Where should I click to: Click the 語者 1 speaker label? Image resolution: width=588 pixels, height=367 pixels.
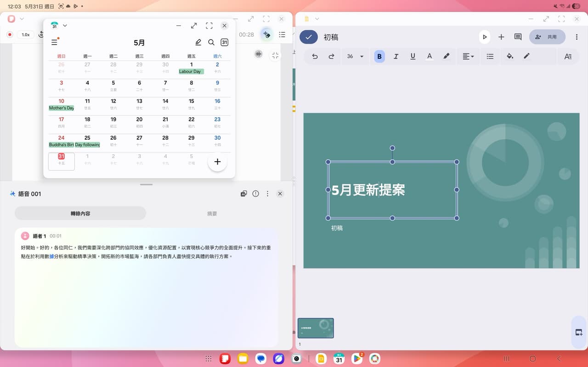tap(40, 236)
